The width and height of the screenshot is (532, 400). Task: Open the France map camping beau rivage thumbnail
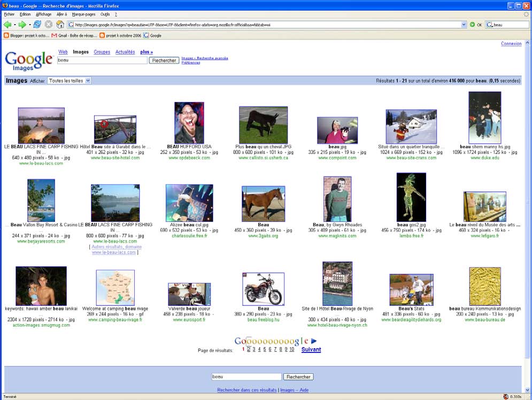pyautogui.click(x=115, y=288)
